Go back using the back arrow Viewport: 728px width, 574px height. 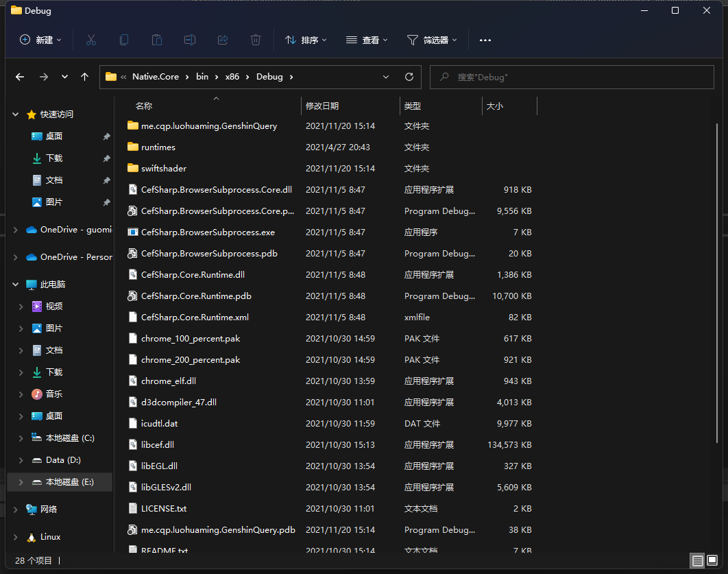coord(20,77)
